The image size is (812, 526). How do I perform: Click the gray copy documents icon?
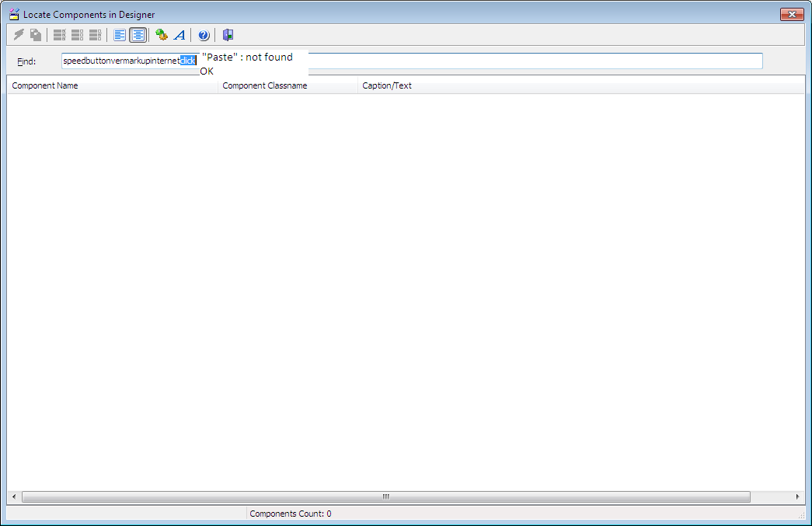[36, 35]
